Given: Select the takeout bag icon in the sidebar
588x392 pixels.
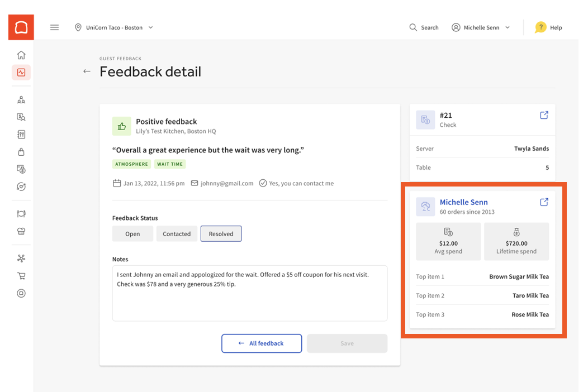Looking at the screenshot, I should pyautogui.click(x=21, y=151).
